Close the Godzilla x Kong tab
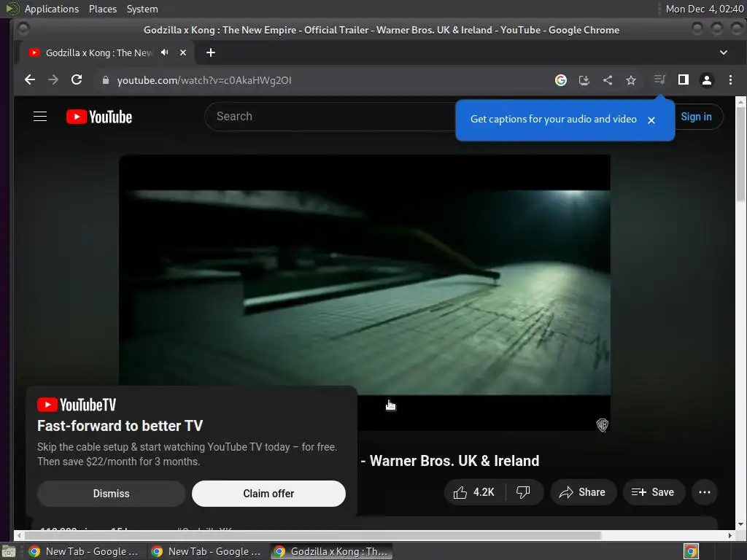 (183, 52)
